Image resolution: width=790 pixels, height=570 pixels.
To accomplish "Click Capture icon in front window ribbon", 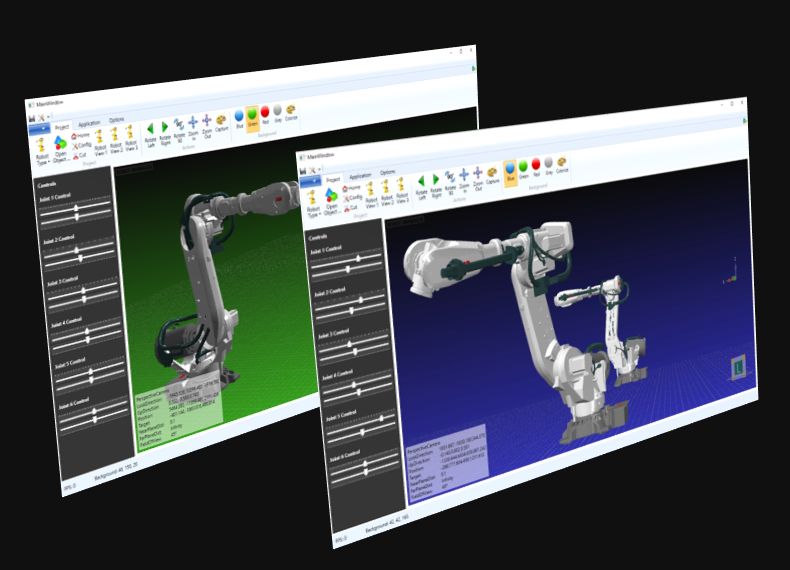I will [493, 173].
